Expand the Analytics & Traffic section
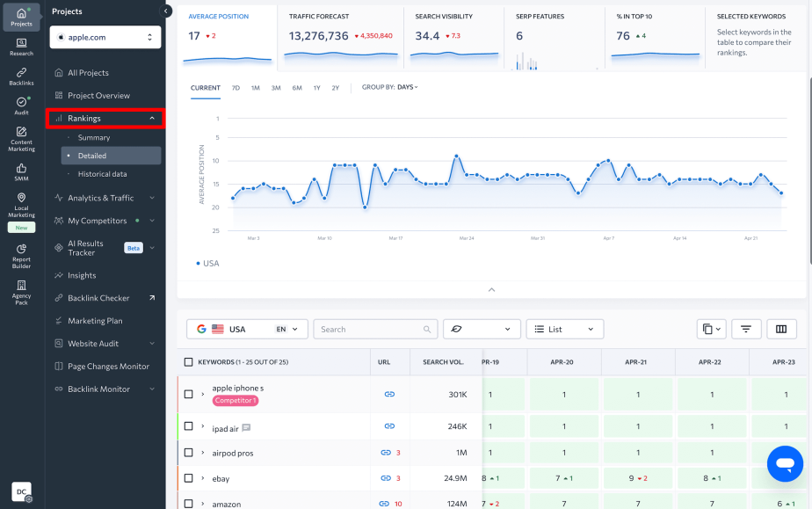This screenshot has height=509, width=812. [x=102, y=197]
